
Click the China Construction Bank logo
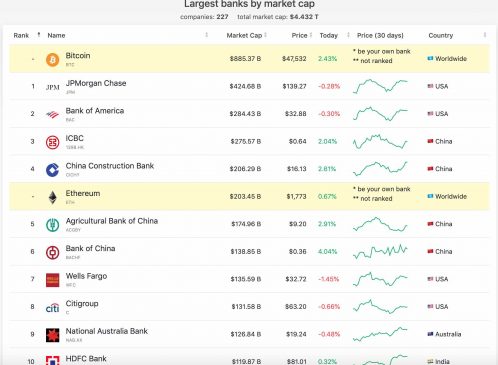point(52,170)
